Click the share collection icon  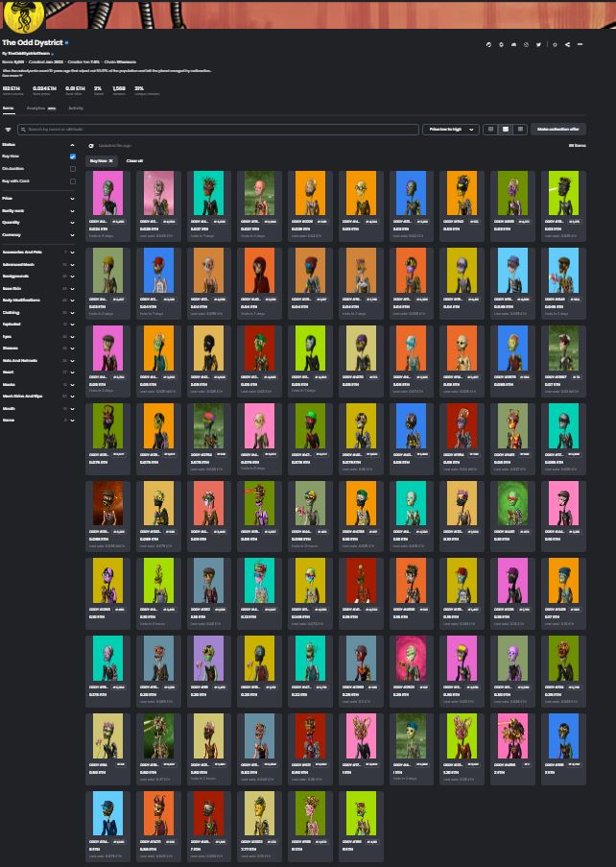(567, 45)
